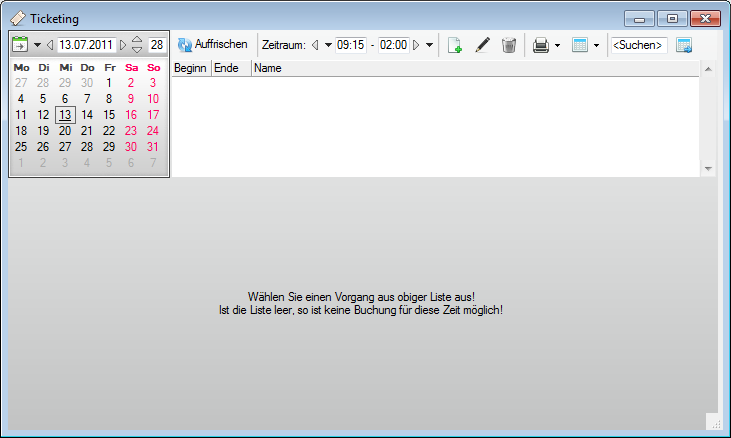Click the trash bin delete icon
Screen dimensions: 731x438
(509, 45)
